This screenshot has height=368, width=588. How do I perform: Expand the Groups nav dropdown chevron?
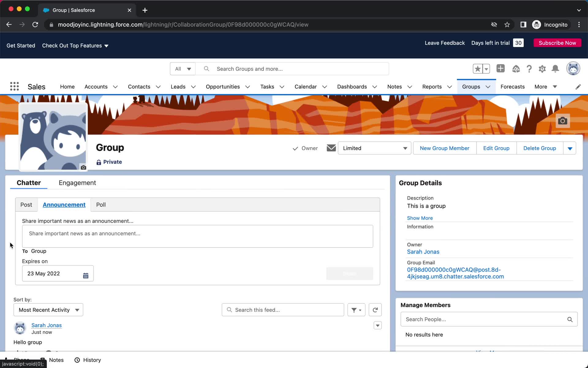click(x=488, y=87)
